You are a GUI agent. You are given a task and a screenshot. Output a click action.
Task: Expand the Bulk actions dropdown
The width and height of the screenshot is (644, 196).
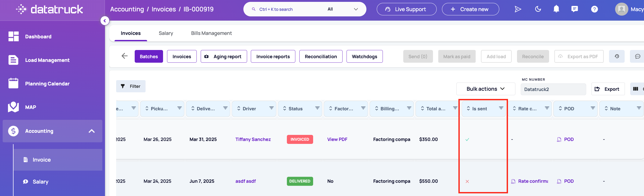pos(485,89)
